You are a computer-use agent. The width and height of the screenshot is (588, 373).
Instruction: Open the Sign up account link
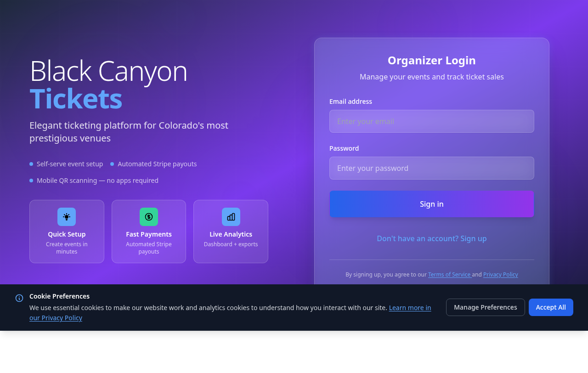431,238
